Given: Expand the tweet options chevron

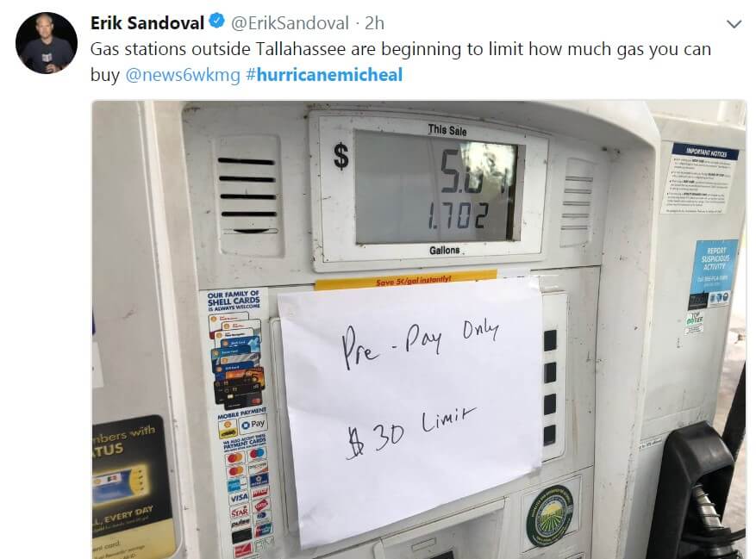Looking at the screenshot, I should click(734, 23).
